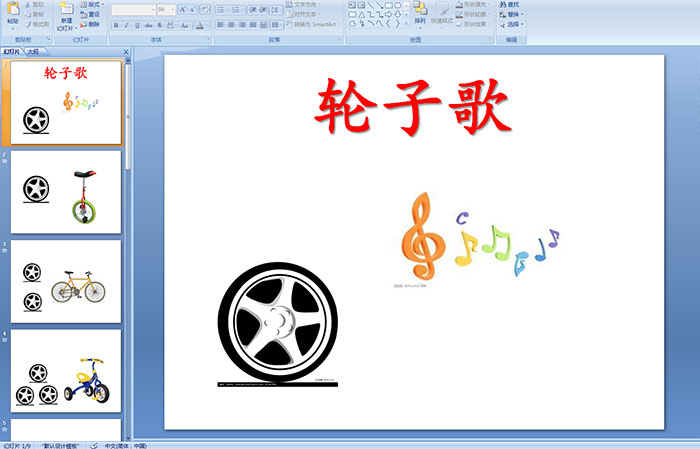Screen dimensions: 700x449
Task: Toggle Center paragraph alignment
Action: (x=231, y=25)
